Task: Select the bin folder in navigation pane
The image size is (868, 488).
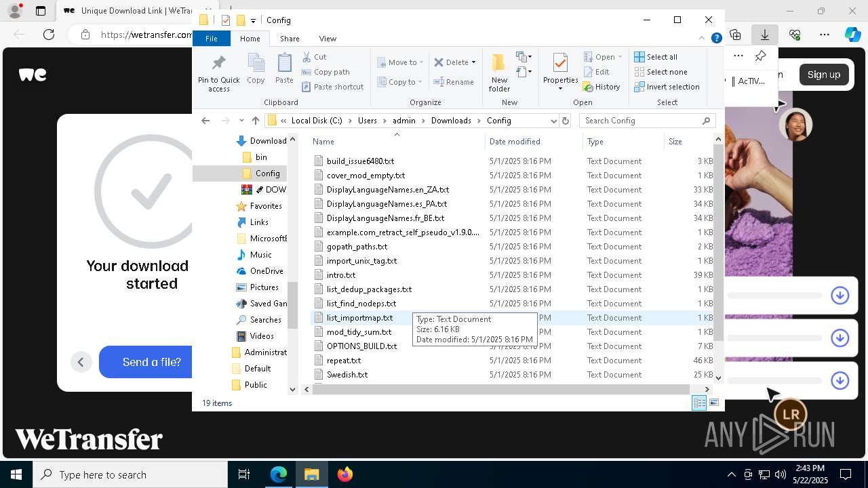Action: point(261,157)
